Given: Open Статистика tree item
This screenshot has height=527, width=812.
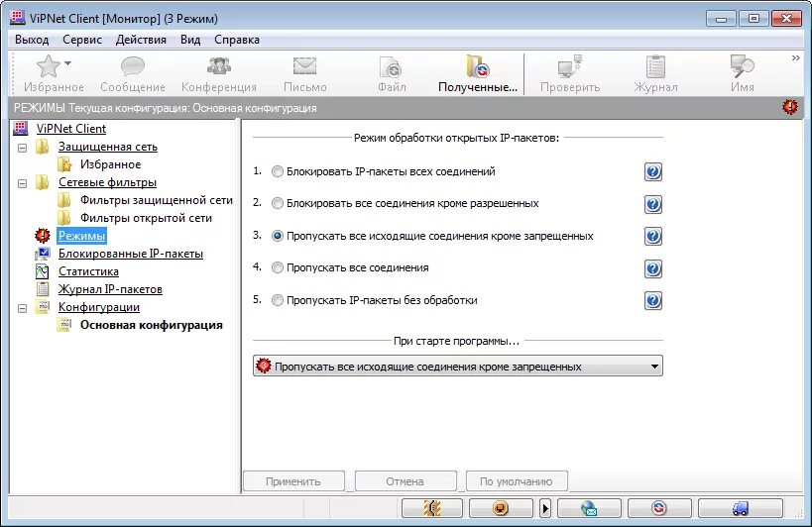Looking at the screenshot, I should (x=88, y=271).
